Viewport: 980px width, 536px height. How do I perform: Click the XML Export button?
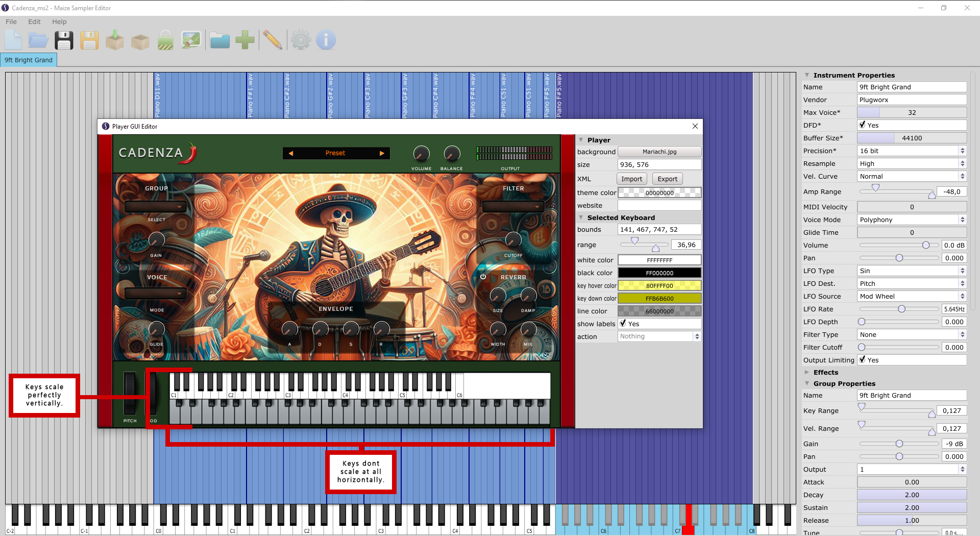tap(668, 179)
